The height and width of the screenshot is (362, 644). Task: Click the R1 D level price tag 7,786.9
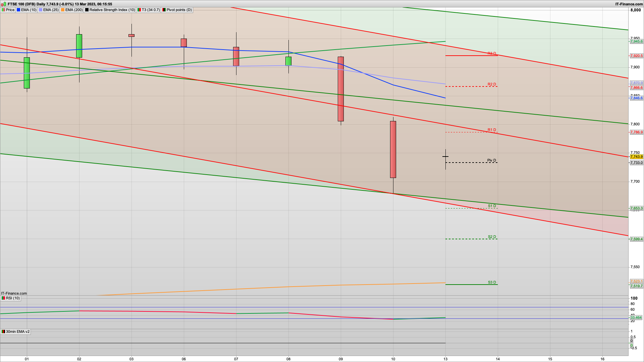tap(636, 132)
